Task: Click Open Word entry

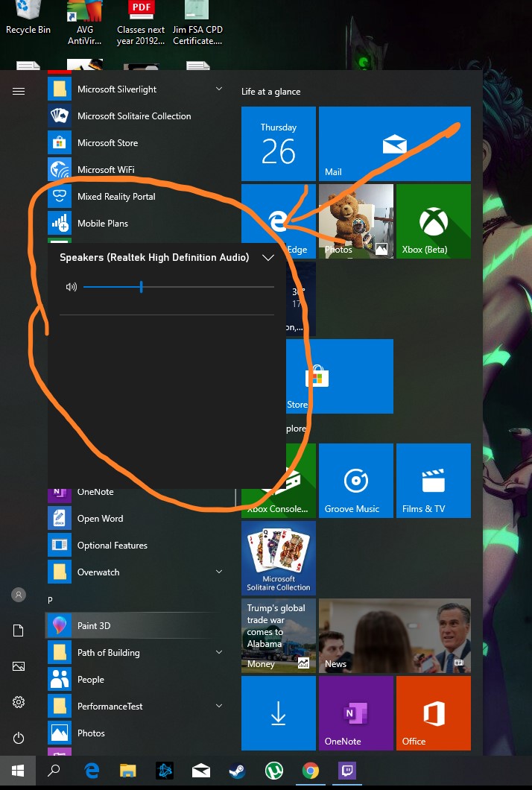Action: [136, 519]
